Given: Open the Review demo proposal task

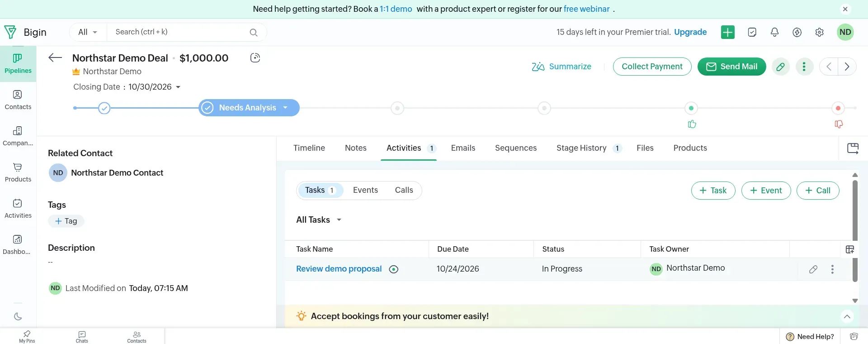Looking at the screenshot, I should tap(339, 269).
